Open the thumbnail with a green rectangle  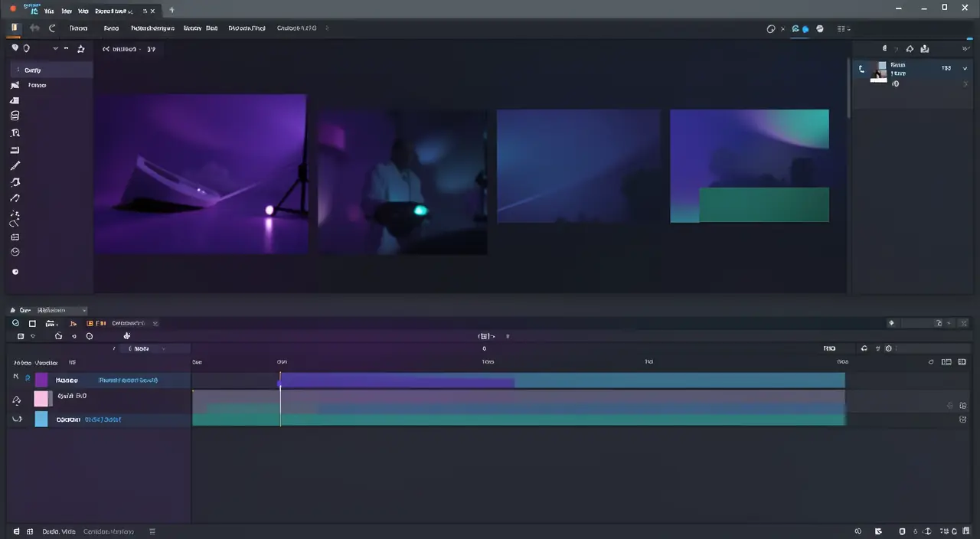(x=750, y=166)
